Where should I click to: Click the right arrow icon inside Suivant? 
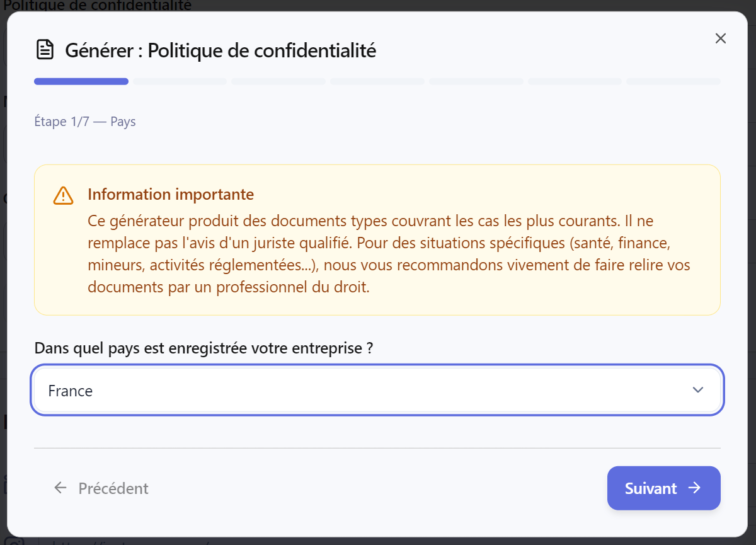click(x=694, y=488)
